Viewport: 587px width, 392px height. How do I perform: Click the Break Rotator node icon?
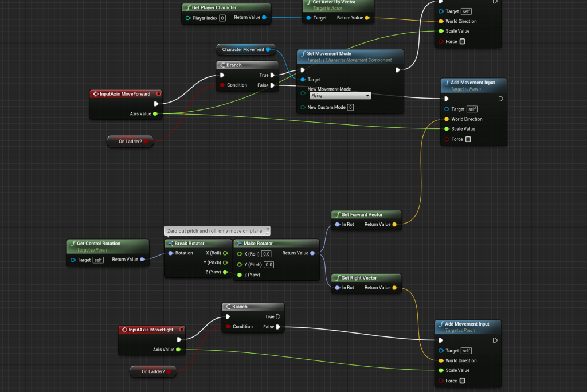coord(170,244)
